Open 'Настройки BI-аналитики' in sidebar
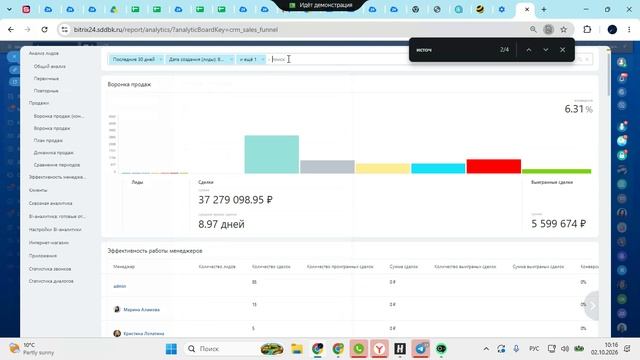Image resolution: width=640 pixels, height=360 pixels. tap(55, 229)
